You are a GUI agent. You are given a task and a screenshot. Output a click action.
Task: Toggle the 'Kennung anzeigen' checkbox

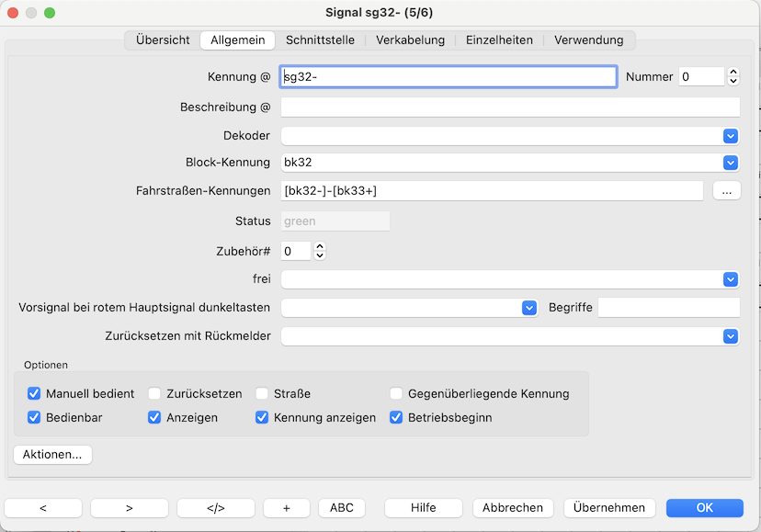(262, 417)
